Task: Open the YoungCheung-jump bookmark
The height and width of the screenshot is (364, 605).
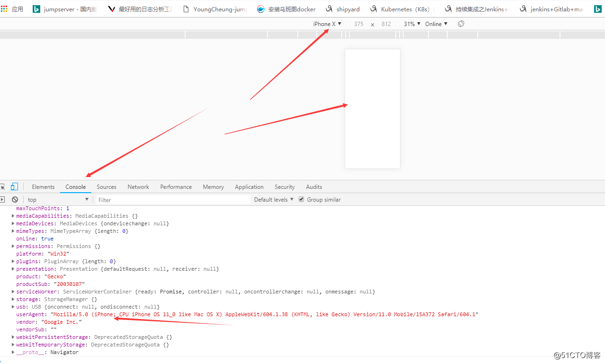Action: click(x=214, y=9)
